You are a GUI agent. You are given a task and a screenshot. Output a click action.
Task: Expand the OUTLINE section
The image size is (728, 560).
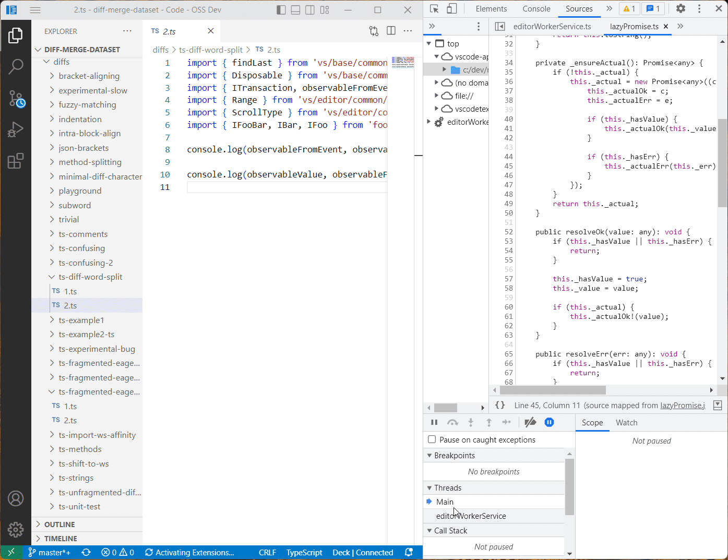[87, 525]
